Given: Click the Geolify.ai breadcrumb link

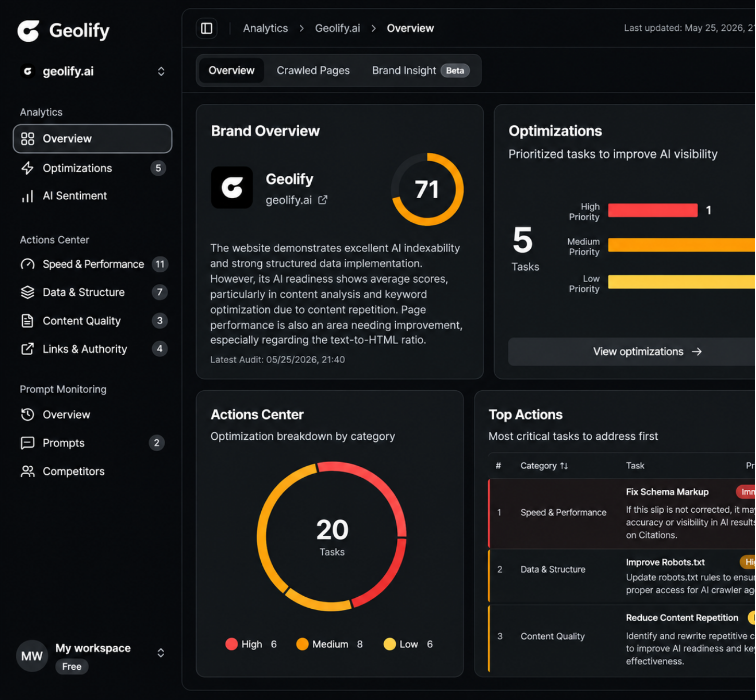Looking at the screenshot, I should click(x=337, y=28).
